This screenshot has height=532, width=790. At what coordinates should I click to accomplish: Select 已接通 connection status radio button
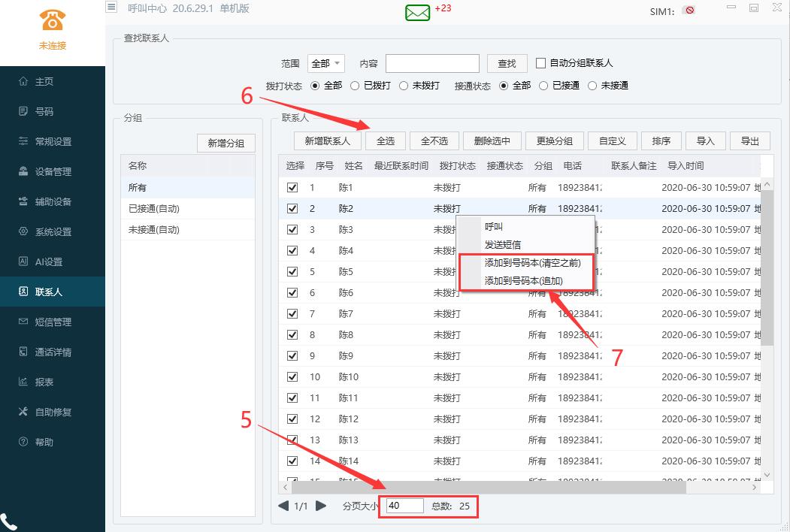click(543, 86)
